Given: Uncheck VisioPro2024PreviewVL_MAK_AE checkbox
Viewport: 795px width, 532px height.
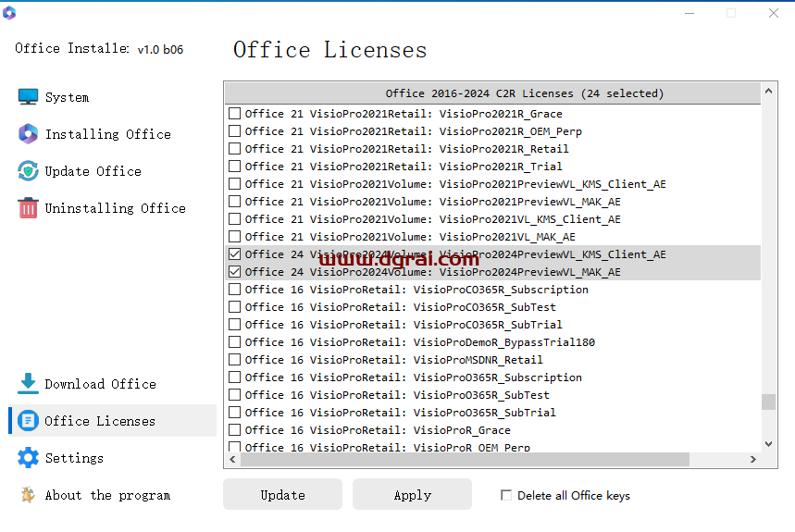Looking at the screenshot, I should click(x=234, y=272).
